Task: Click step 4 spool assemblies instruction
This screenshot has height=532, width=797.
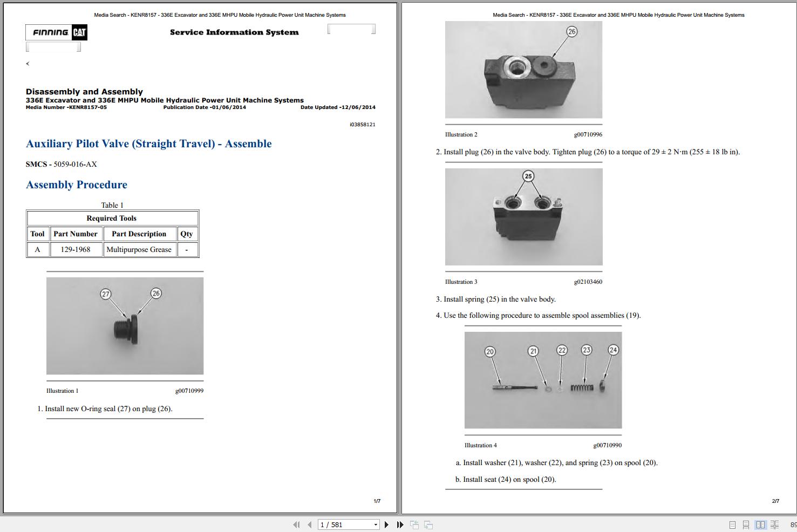Action: point(542,315)
